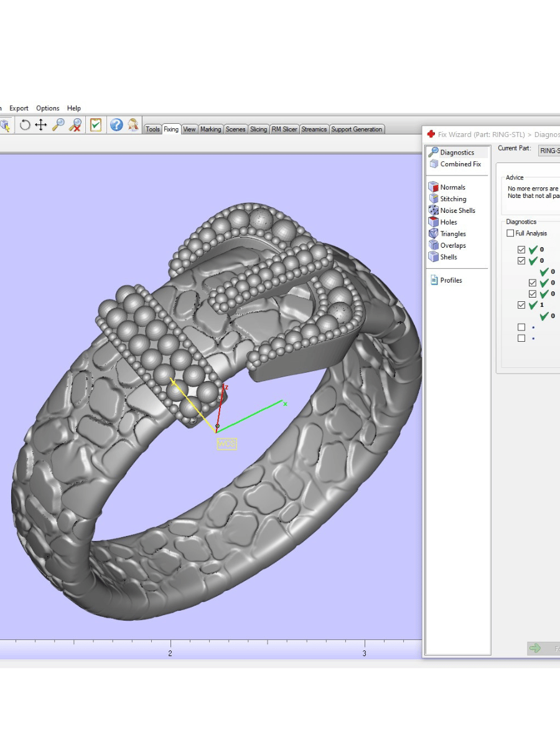Click the magnifier with red X icon

coord(75,125)
